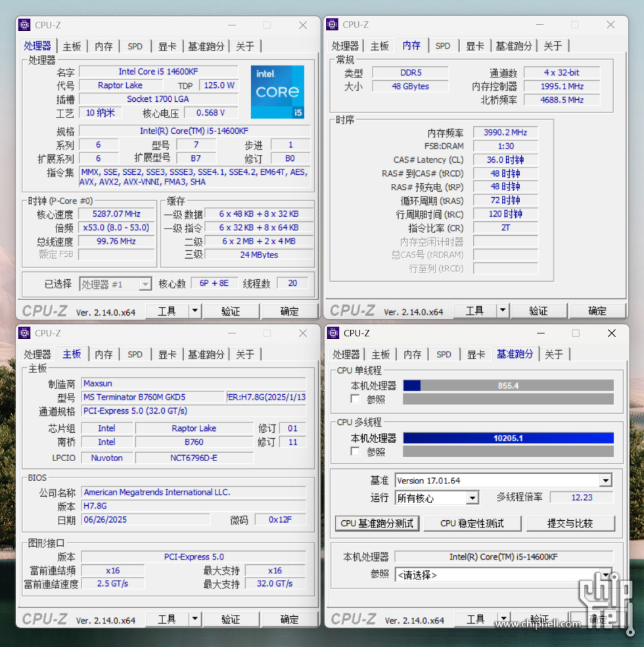Open the 运行 所有核心 dropdown

472,498
